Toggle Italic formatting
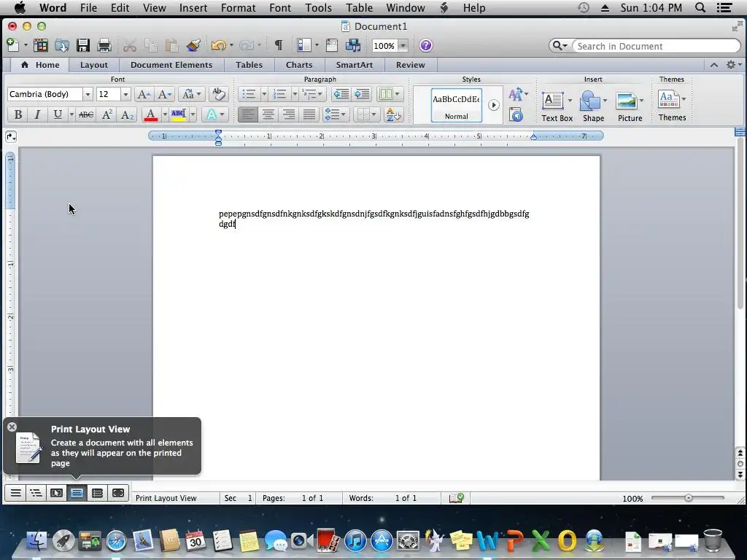Viewport: 747px width, 560px height. coord(37,114)
